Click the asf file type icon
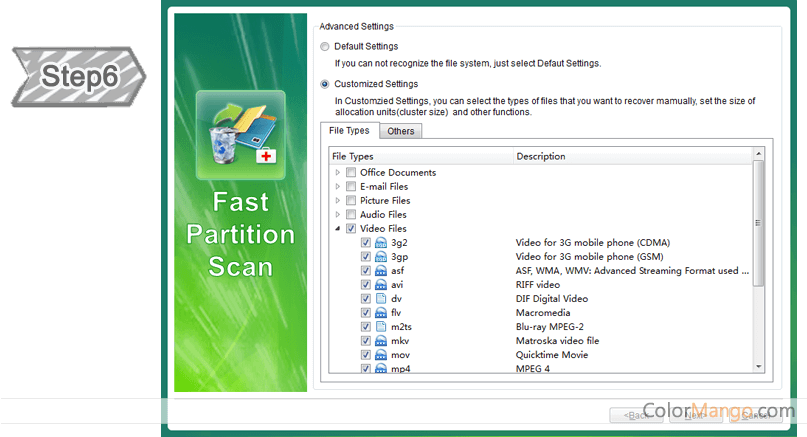The height and width of the screenshot is (437, 807). (x=380, y=271)
